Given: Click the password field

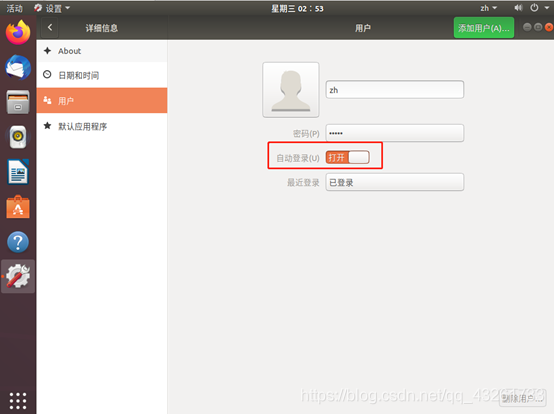Looking at the screenshot, I should pyautogui.click(x=395, y=133).
